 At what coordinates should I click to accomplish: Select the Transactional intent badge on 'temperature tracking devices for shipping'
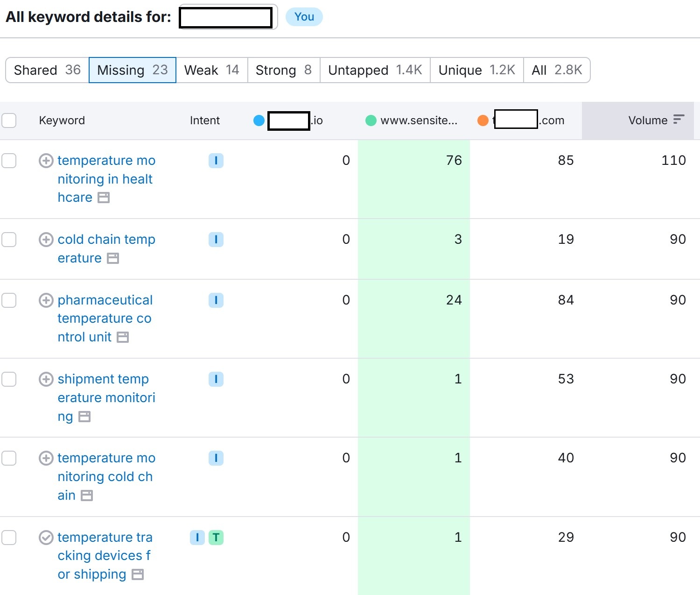click(x=216, y=538)
